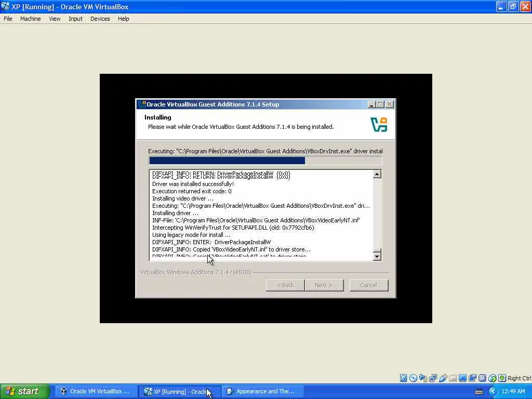
Task: Click the Right Ctrl host key label
Action: click(520, 378)
